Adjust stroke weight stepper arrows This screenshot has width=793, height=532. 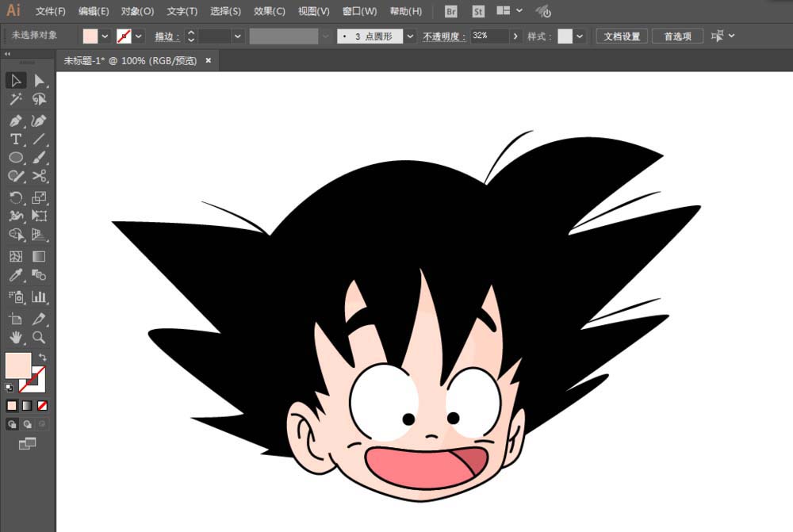click(190, 36)
